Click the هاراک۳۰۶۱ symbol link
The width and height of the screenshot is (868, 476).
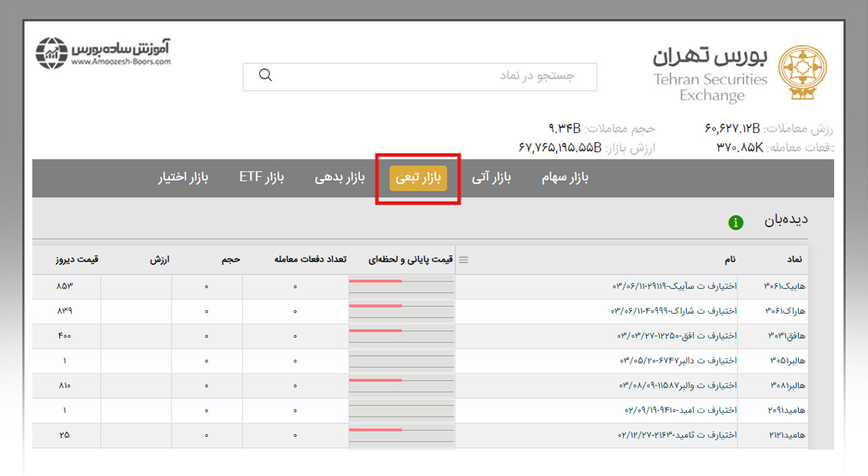pyautogui.click(x=785, y=311)
